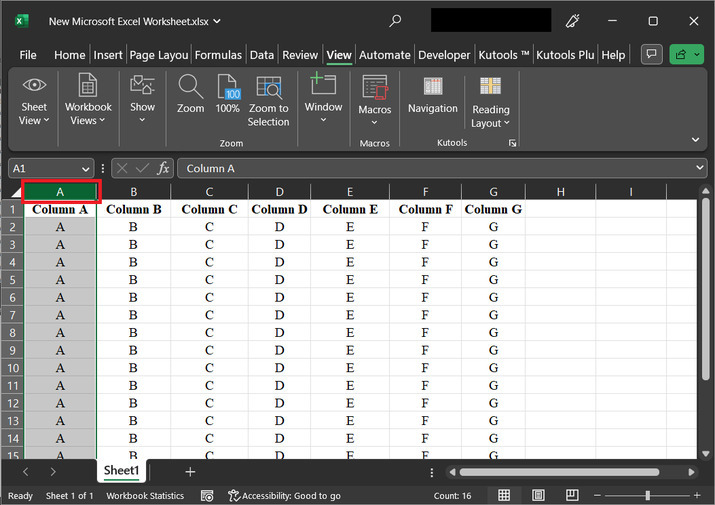Switch to the Developer tab

coord(444,55)
